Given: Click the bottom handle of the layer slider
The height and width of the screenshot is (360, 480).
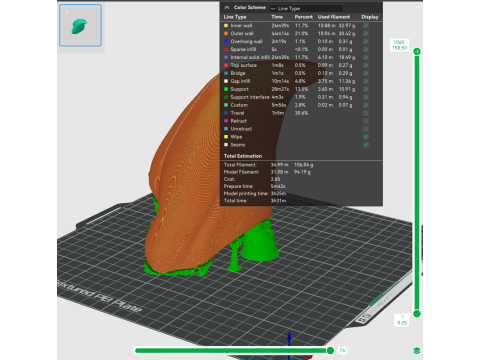Looking at the screenshot, I should click(x=417, y=314).
